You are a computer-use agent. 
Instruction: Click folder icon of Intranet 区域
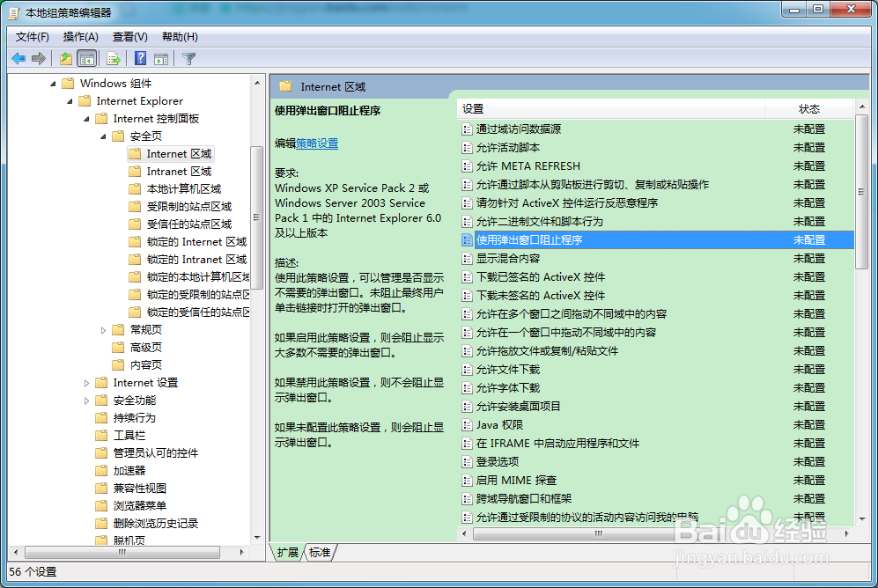tap(135, 171)
